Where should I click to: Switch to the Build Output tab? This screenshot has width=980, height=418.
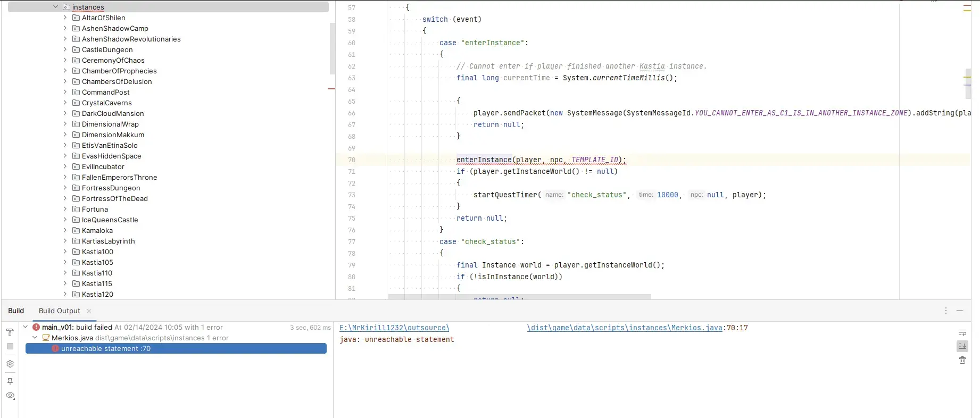coord(60,311)
